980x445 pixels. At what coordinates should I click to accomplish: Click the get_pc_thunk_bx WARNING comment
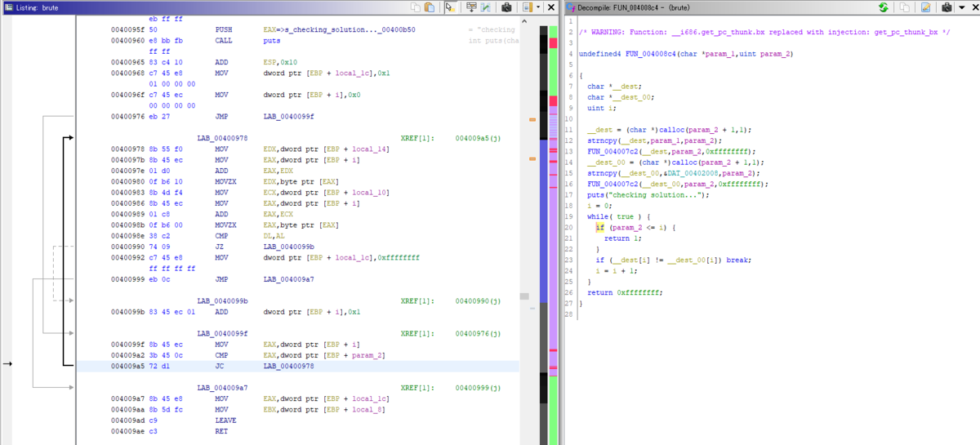pos(764,32)
